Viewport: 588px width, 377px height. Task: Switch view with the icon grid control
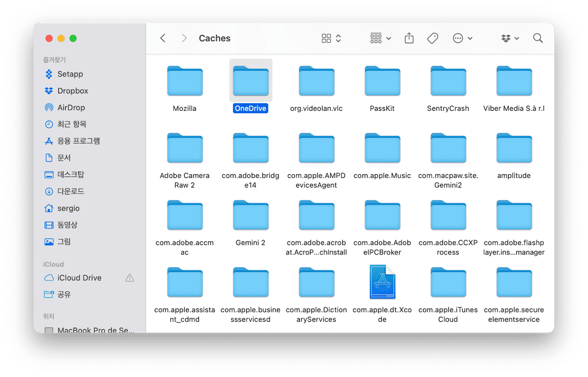point(331,38)
